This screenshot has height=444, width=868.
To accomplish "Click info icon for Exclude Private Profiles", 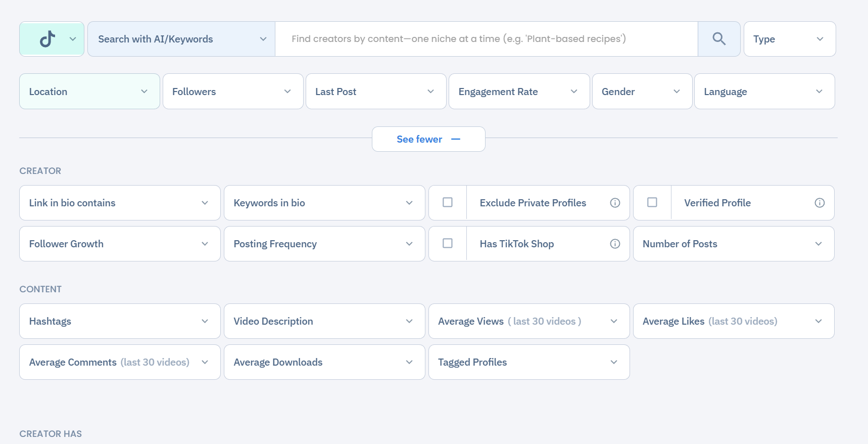I will pyautogui.click(x=615, y=203).
